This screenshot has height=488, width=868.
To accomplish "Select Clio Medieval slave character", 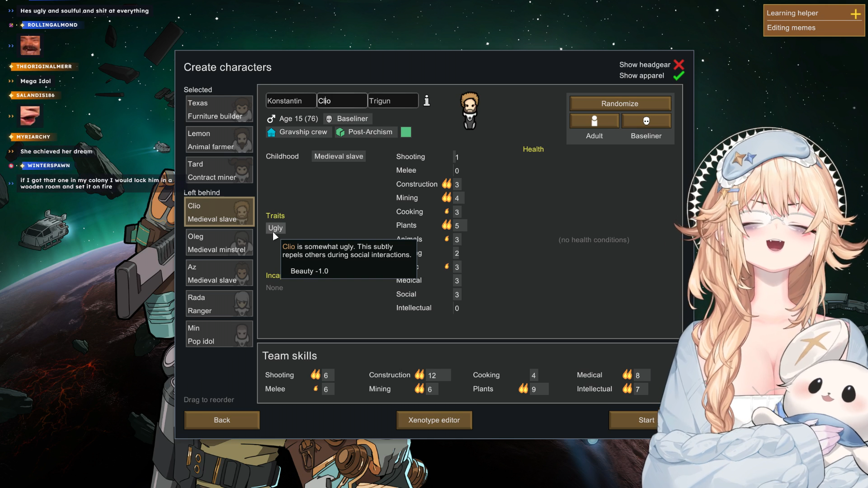I will 219,212.
